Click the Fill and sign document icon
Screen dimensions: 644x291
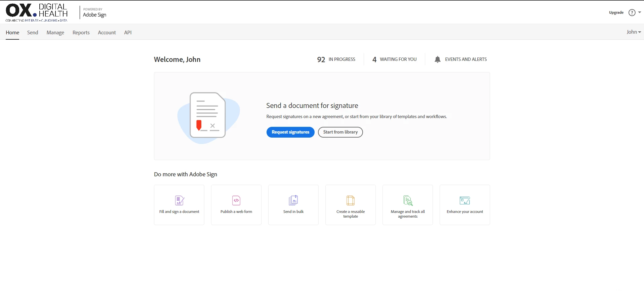click(x=179, y=201)
